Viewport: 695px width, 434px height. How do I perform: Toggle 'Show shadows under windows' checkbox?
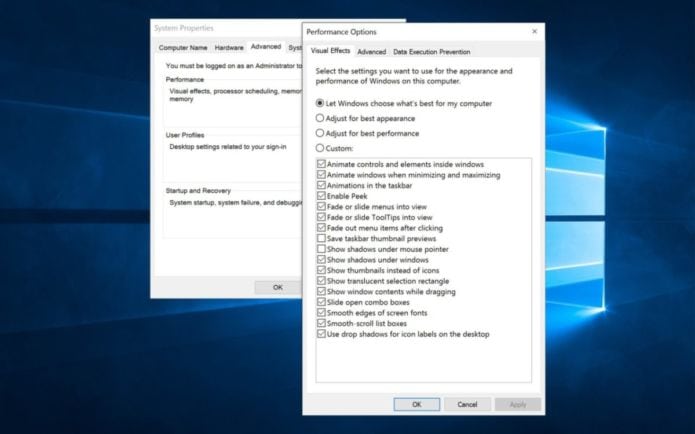click(321, 260)
